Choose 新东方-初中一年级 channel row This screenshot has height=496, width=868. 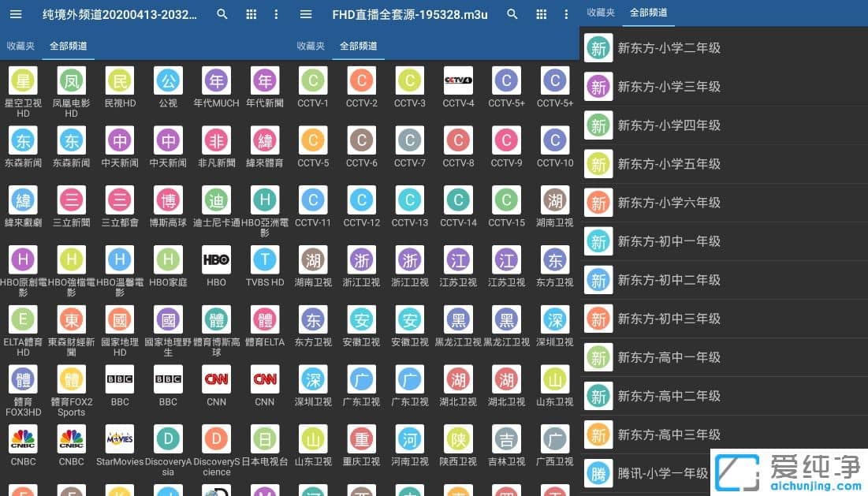coord(669,241)
